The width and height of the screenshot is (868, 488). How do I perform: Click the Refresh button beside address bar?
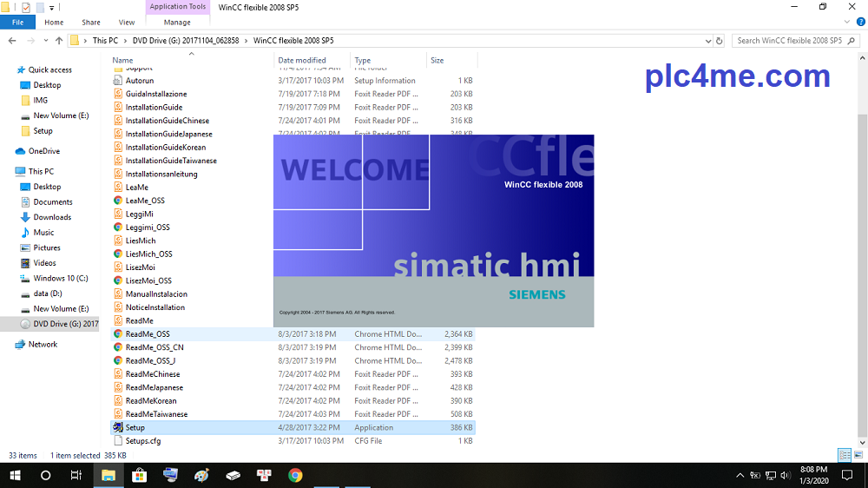click(x=719, y=41)
